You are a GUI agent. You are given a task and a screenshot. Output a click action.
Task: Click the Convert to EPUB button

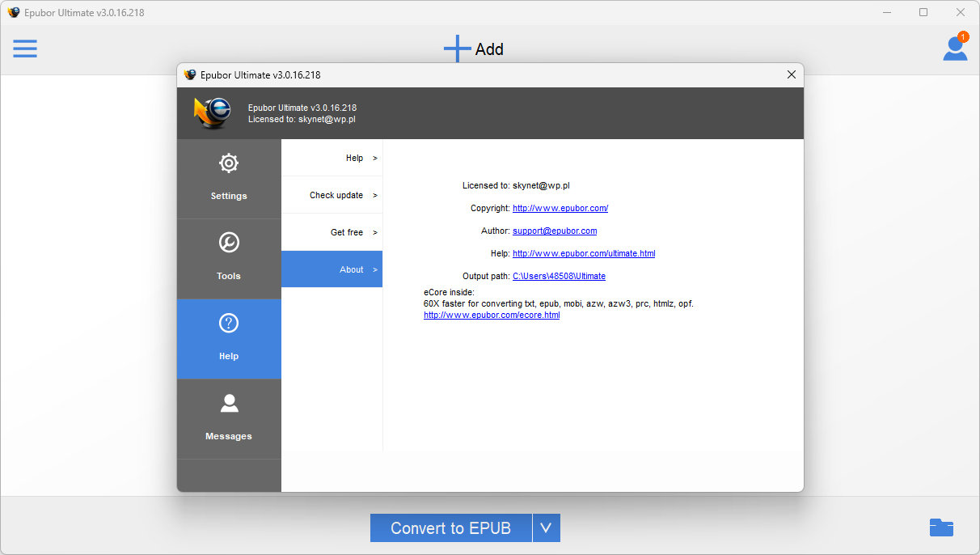451,528
